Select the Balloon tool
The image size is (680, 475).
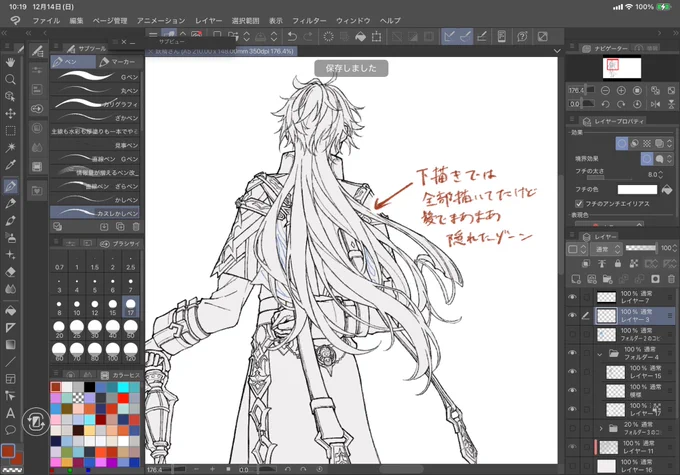[x=10, y=430]
